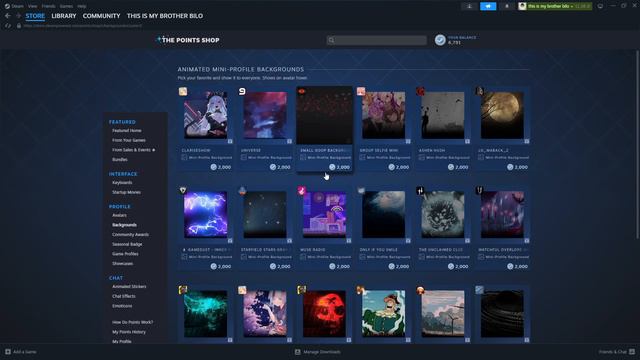The height and width of the screenshot is (360, 640).
Task: Switch to the COMMUNITY tab
Action: point(101,16)
